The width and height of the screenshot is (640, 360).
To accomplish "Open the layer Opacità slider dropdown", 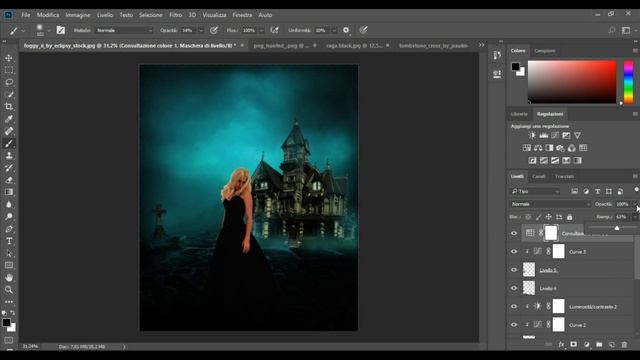I will [636, 204].
